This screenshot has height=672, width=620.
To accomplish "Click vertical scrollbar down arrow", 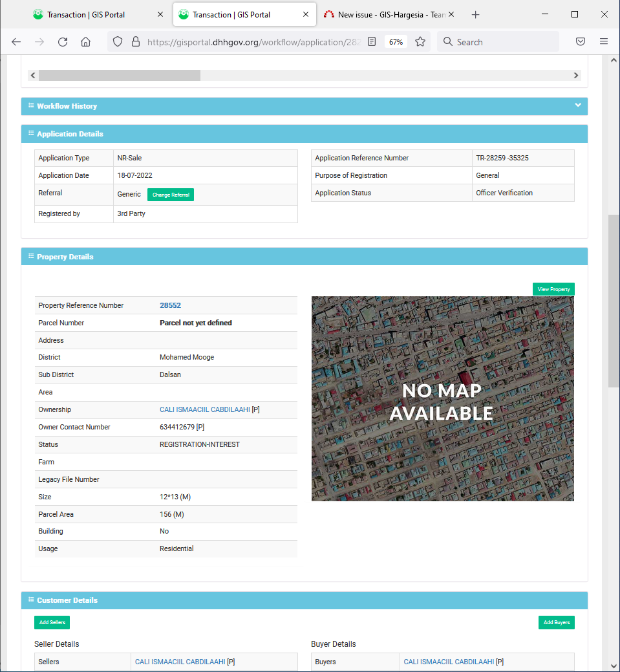I will [x=614, y=666].
